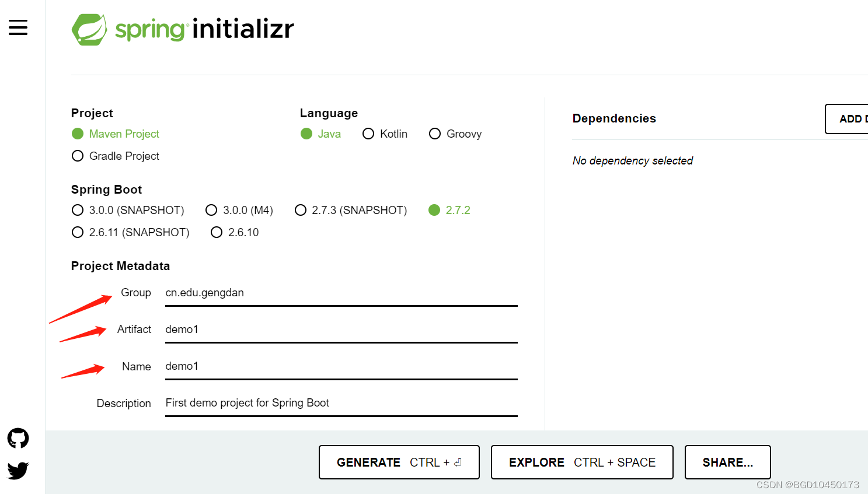Select Maven Project radio button

(x=116, y=134)
